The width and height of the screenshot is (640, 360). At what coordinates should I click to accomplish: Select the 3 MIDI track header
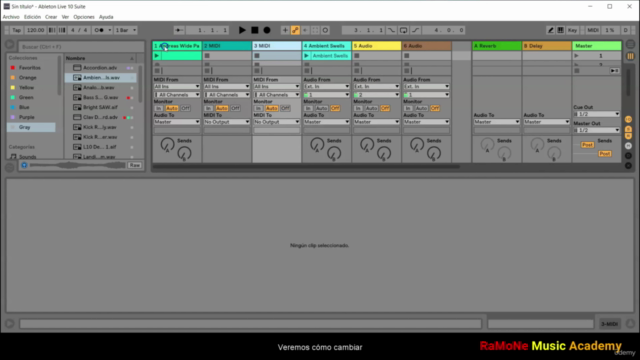(277, 46)
